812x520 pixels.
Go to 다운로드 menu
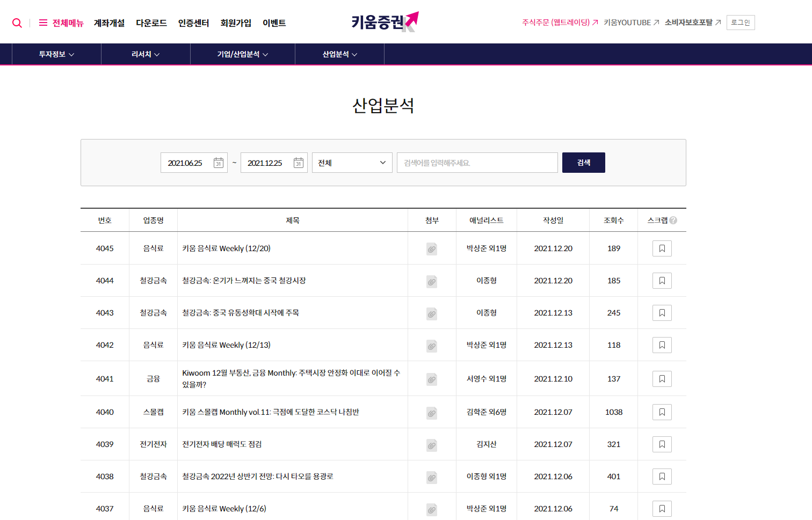pos(151,23)
